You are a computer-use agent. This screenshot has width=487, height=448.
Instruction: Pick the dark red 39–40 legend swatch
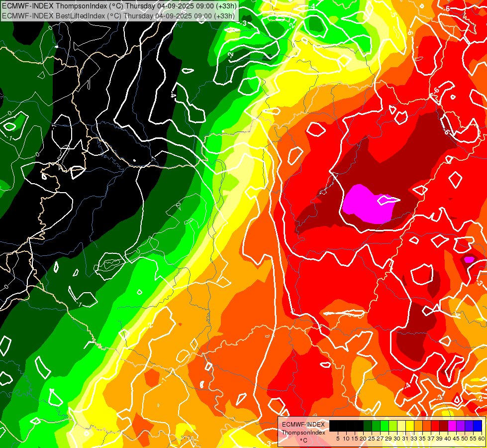pos(444,426)
